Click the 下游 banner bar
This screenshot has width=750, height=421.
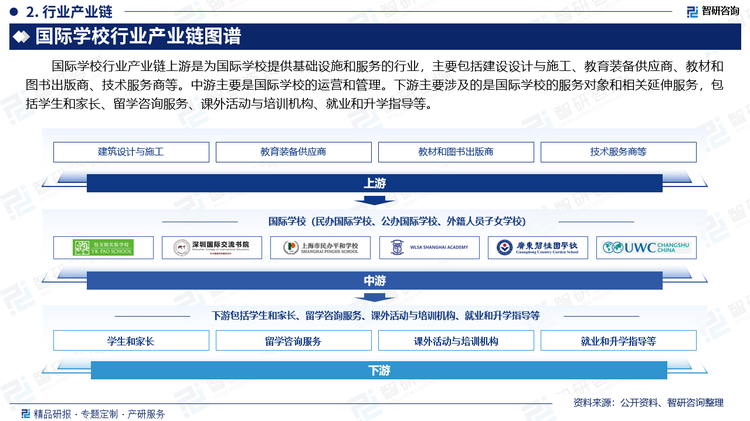click(x=379, y=370)
